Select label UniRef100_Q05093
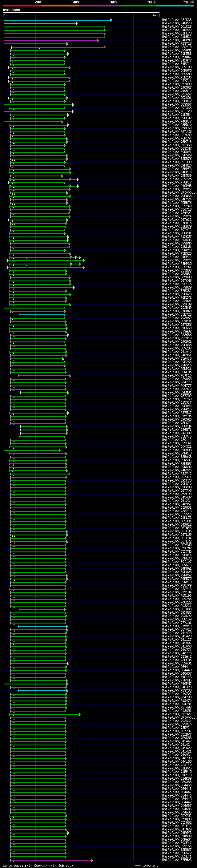 pyautogui.click(x=177, y=277)
